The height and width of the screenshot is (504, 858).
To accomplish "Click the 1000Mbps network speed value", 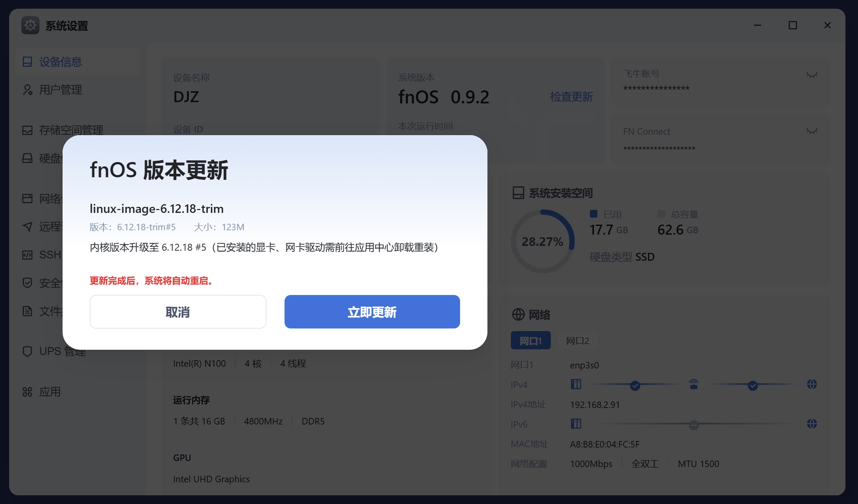I will 591,464.
